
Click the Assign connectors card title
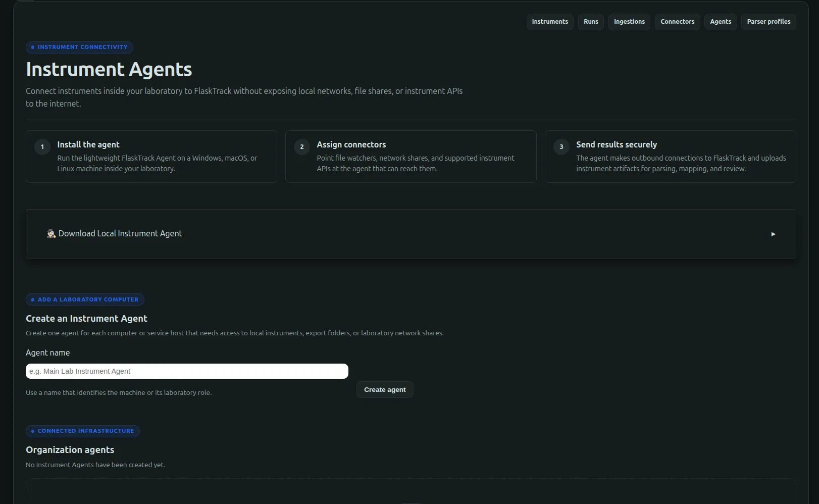click(x=351, y=144)
